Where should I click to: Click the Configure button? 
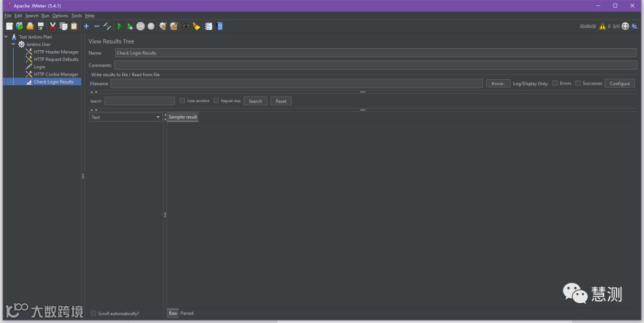tap(620, 83)
